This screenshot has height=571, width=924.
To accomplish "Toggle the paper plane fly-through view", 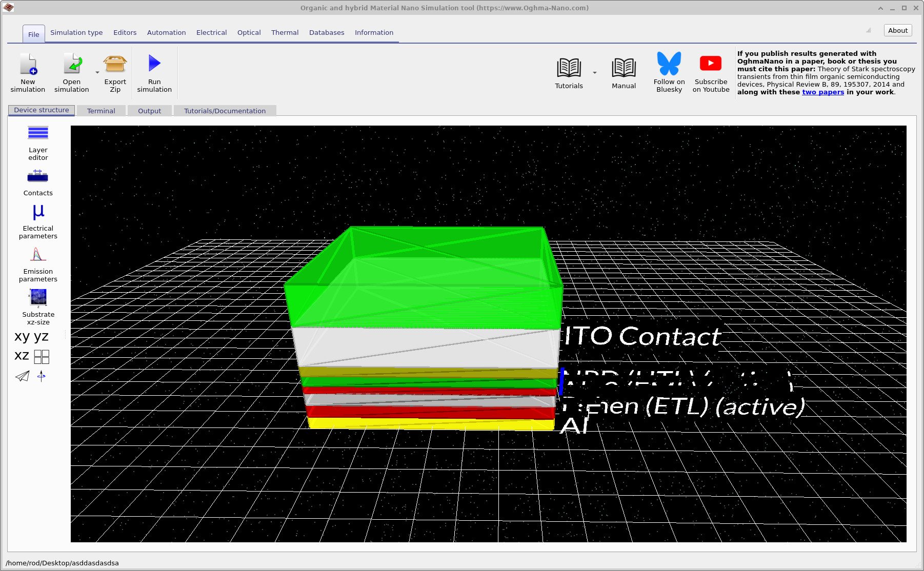I will tap(23, 376).
